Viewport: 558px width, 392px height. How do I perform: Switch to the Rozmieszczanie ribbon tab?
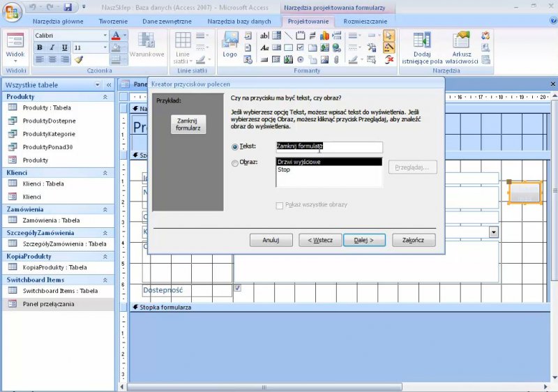(x=365, y=22)
